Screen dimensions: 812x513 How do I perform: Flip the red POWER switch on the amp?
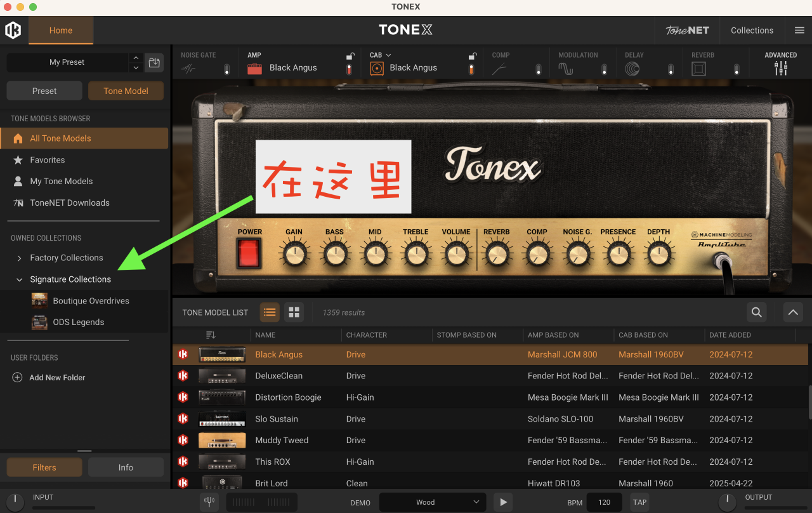coord(249,254)
